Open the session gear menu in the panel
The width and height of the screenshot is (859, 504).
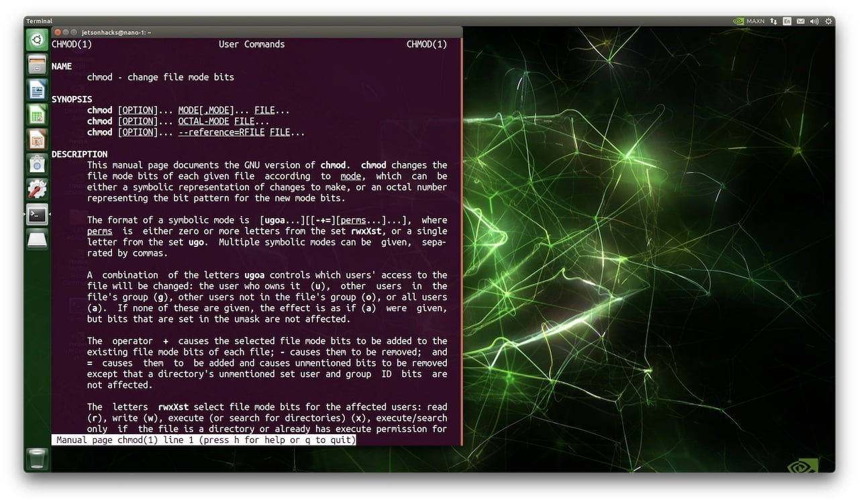click(828, 21)
